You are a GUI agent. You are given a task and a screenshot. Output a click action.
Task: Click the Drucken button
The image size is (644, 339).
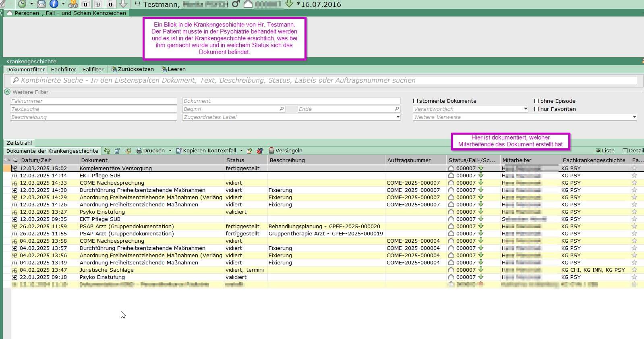pyautogui.click(x=151, y=151)
